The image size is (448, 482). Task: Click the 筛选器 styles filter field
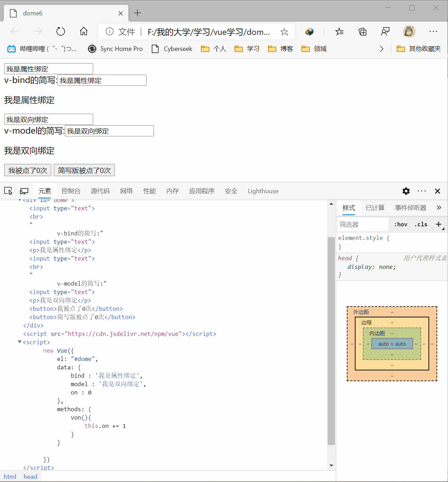coord(363,225)
